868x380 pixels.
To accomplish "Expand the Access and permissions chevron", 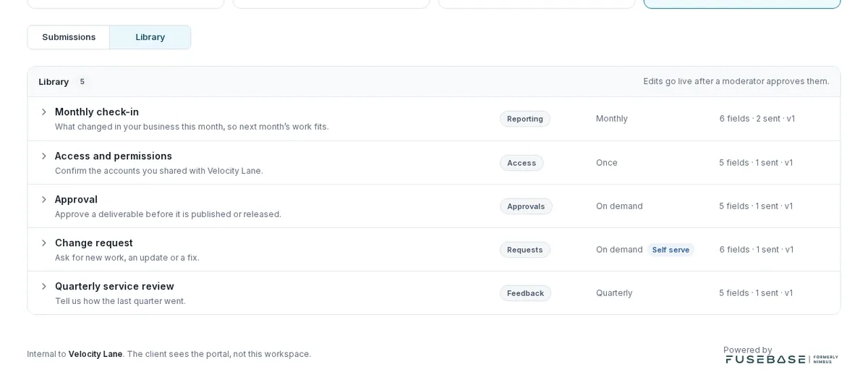I will tap(43, 156).
